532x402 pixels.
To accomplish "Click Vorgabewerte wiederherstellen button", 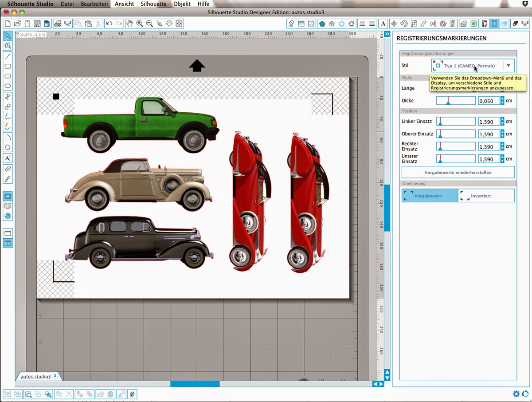I will pos(458,172).
